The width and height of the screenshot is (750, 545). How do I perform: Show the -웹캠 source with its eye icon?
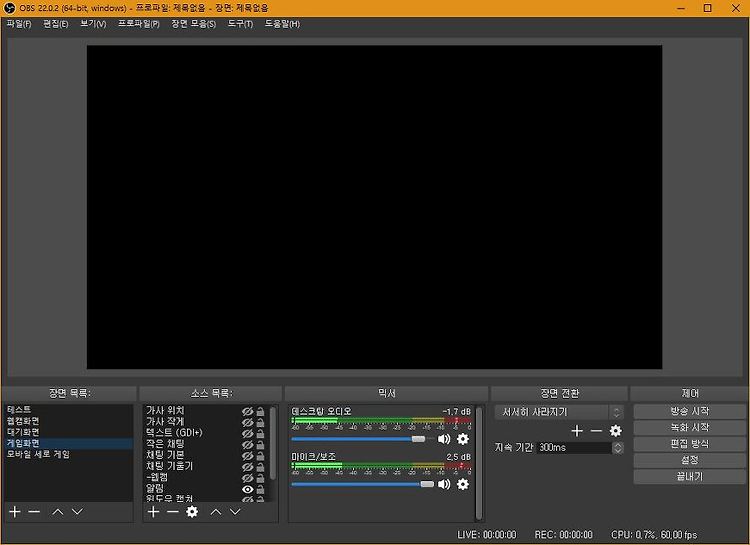[247, 478]
